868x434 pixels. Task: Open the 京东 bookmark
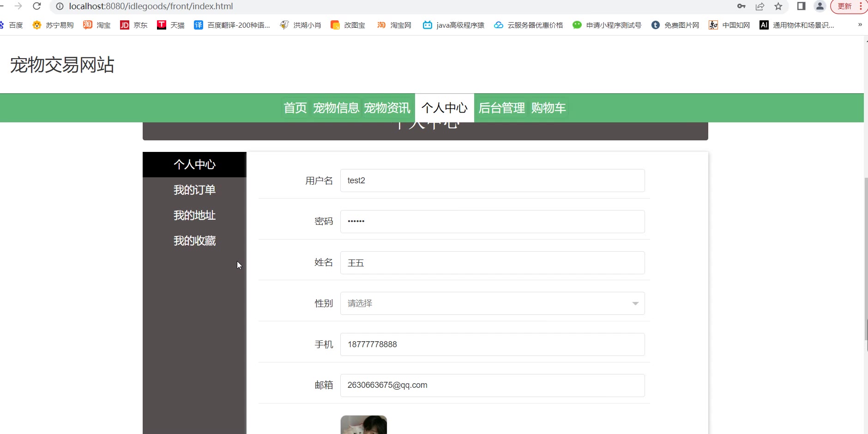pyautogui.click(x=134, y=25)
